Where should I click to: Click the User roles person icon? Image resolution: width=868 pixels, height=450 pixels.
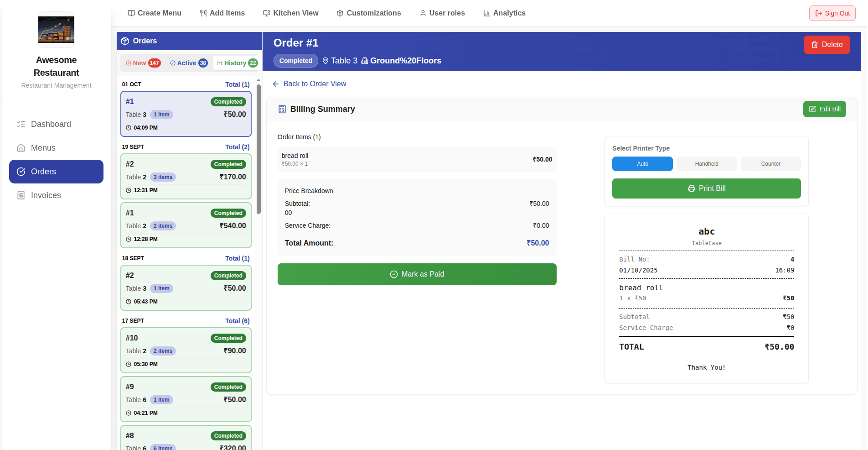coord(423,13)
